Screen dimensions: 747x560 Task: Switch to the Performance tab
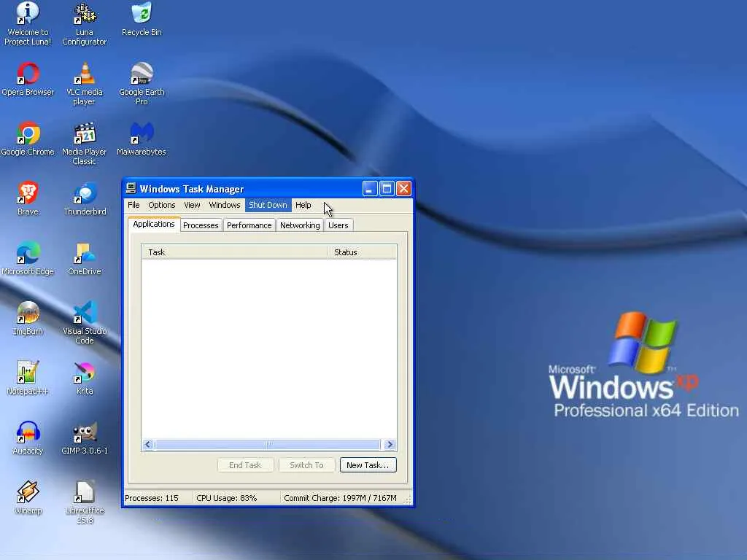249,225
